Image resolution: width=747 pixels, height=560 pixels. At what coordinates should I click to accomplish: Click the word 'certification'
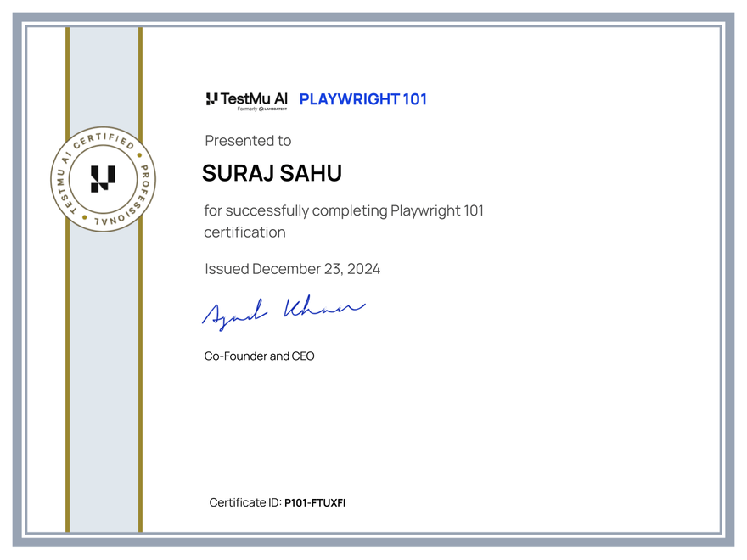pyautogui.click(x=244, y=232)
